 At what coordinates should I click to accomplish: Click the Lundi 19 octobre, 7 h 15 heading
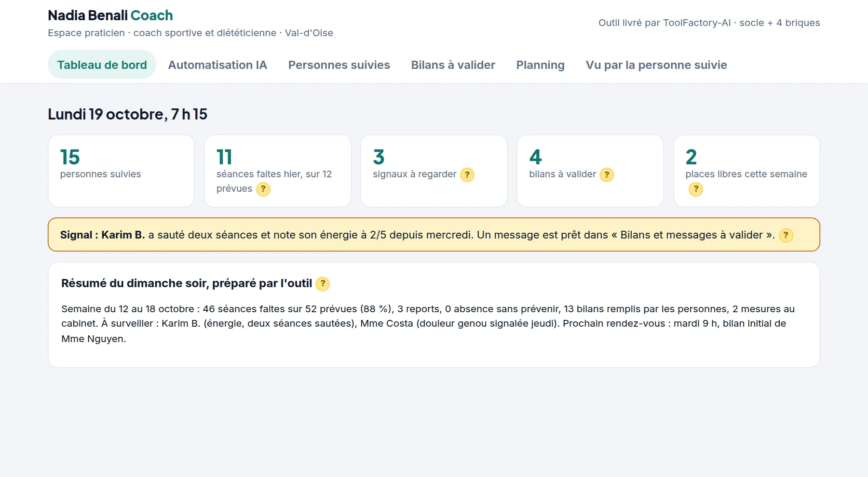(x=127, y=114)
